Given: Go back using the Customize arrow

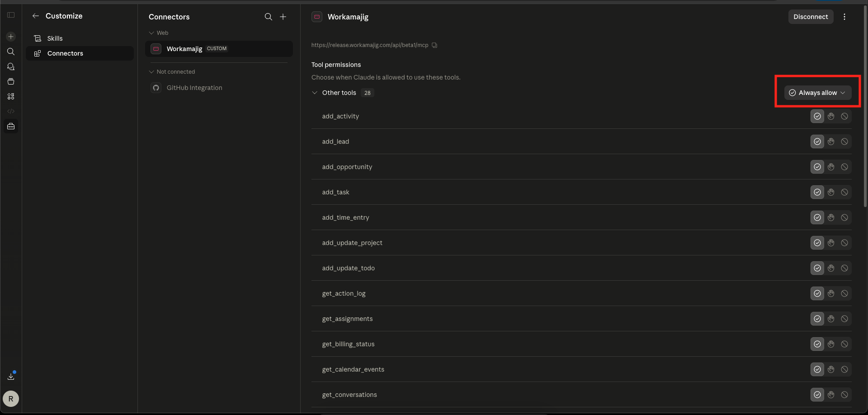Looking at the screenshot, I should click(36, 16).
